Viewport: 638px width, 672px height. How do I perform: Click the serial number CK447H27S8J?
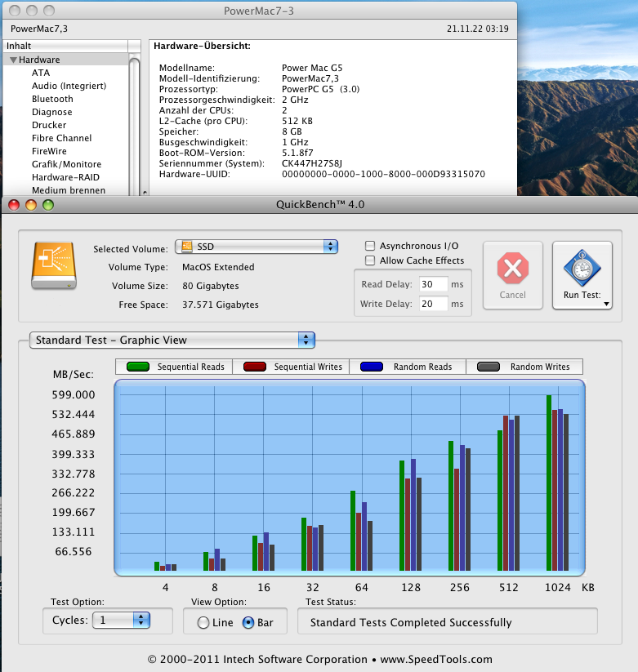tap(312, 164)
